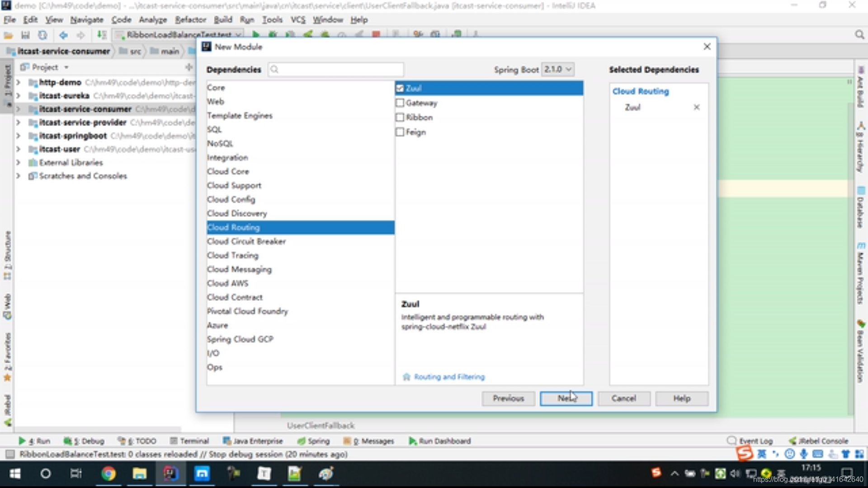Click the Help button in New Module

tap(682, 399)
